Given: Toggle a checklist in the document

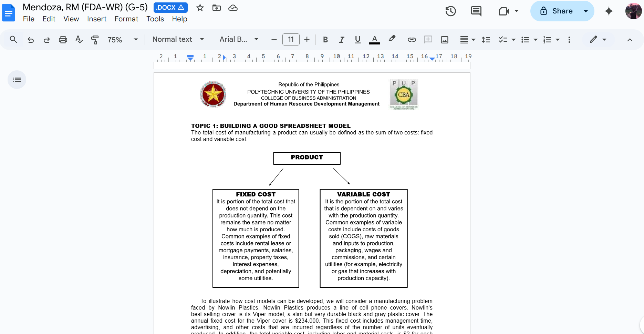Looking at the screenshot, I should click(x=503, y=40).
